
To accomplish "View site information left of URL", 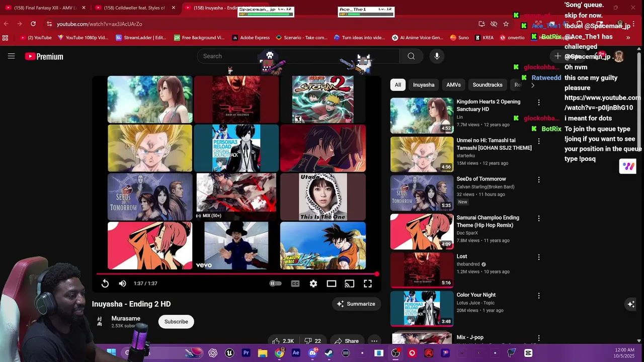I will click(49, 24).
